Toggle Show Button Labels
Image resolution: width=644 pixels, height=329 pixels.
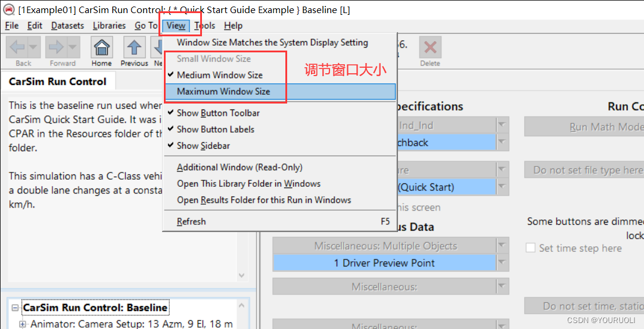[x=279, y=130]
